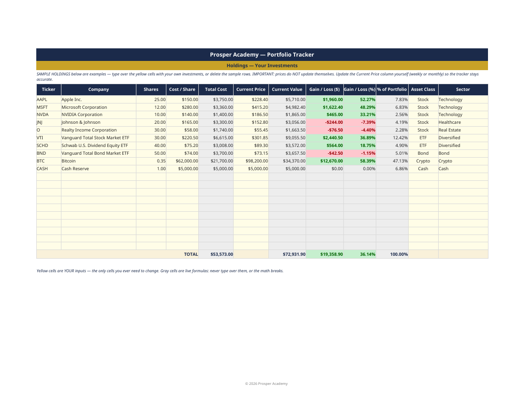Click the © 2026 Prosper Academy footer

[266, 384]
